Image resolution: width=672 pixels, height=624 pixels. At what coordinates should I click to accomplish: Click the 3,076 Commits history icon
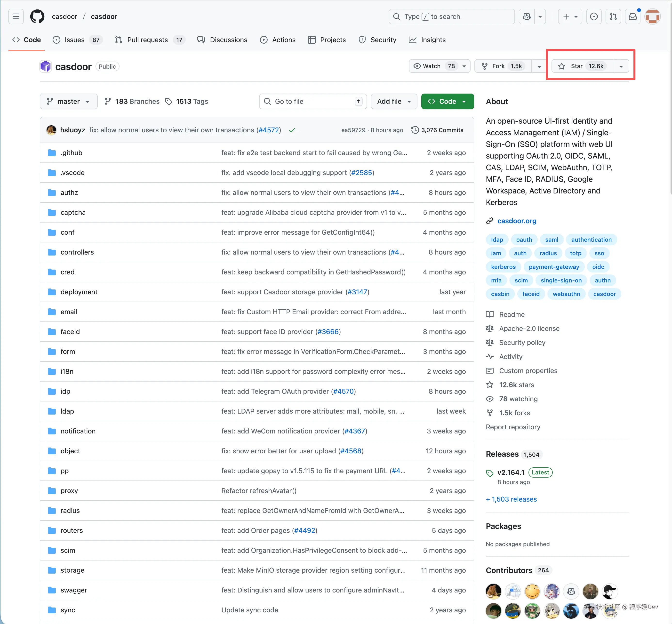[x=415, y=130]
